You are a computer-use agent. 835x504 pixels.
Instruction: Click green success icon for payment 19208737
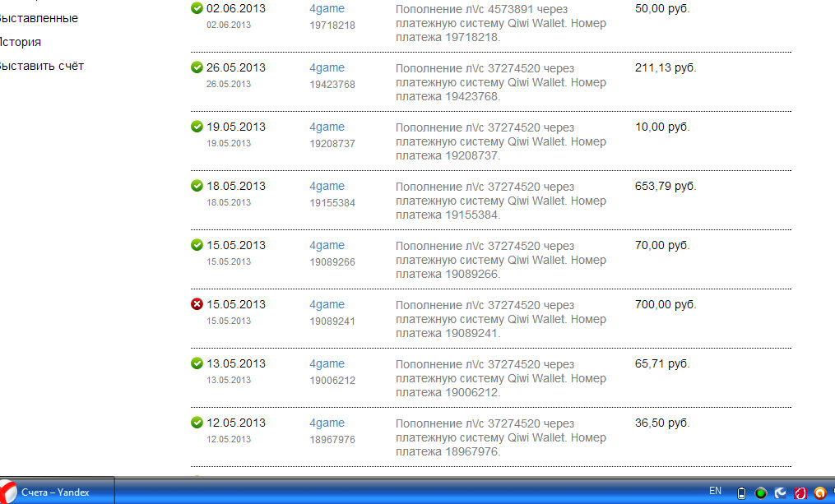197,126
